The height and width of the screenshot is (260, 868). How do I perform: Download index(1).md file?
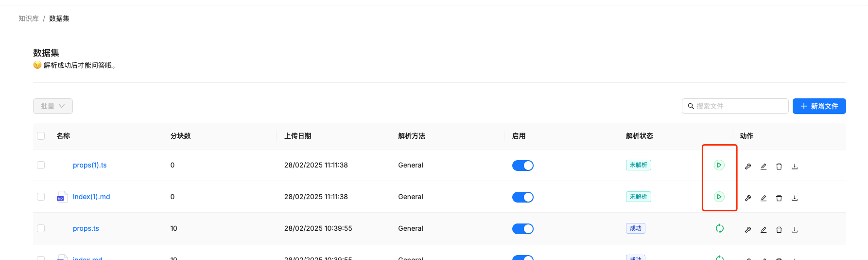tap(795, 198)
